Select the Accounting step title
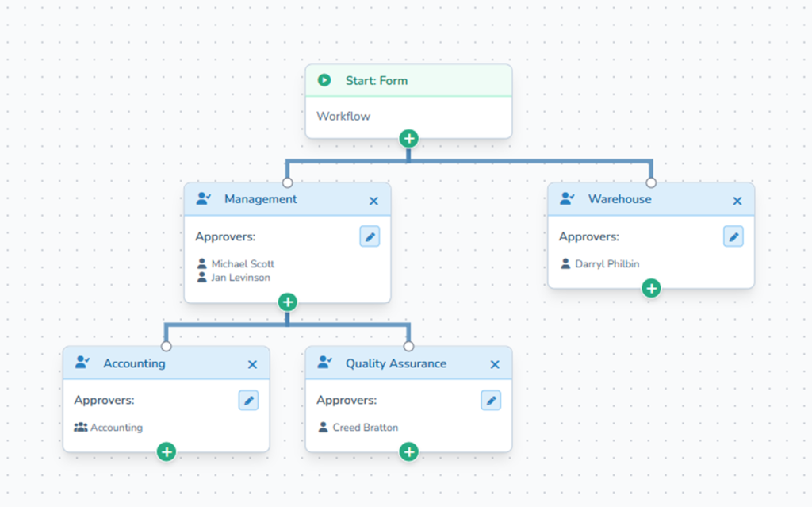The image size is (812, 507). point(134,363)
